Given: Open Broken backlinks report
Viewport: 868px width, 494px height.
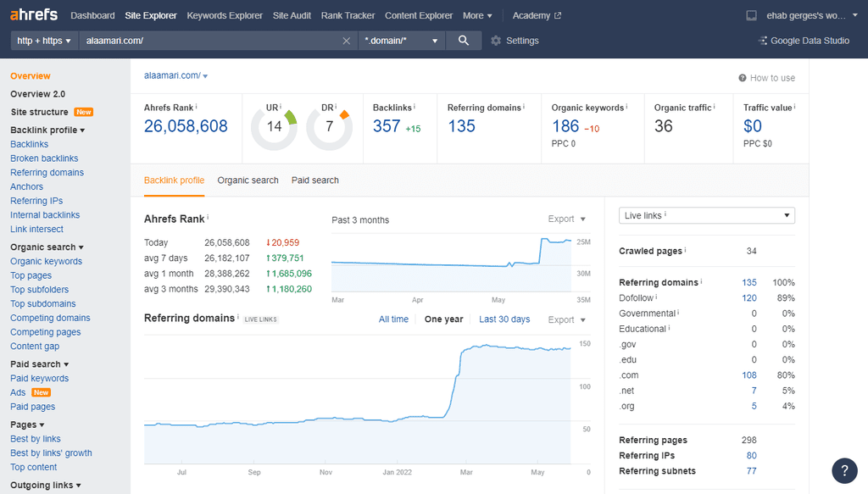Looking at the screenshot, I should [x=44, y=158].
